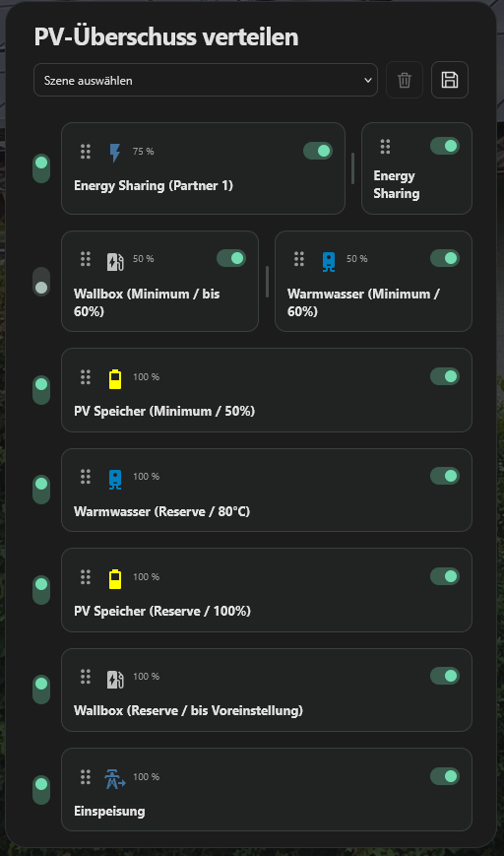Turn off the Einspeisung toggle switch
Image resolution: width=504 pixels, height=856 pixels.
[x=445, y=776]
